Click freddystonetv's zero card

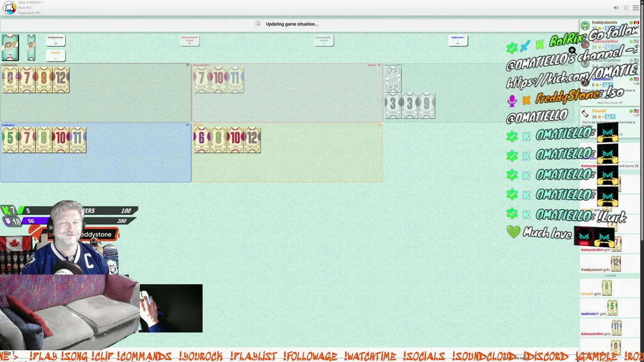[x=10, y=80]
